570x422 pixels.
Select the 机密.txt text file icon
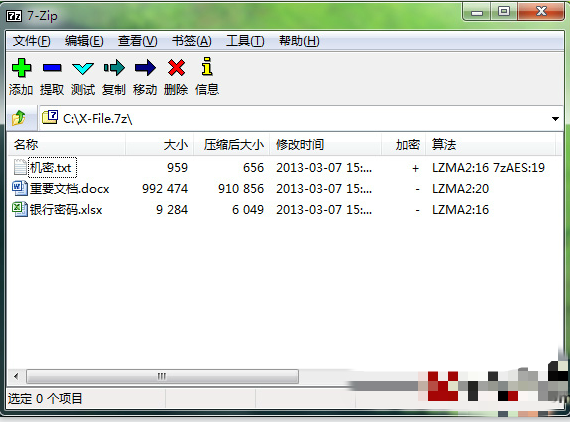(20, 168)
